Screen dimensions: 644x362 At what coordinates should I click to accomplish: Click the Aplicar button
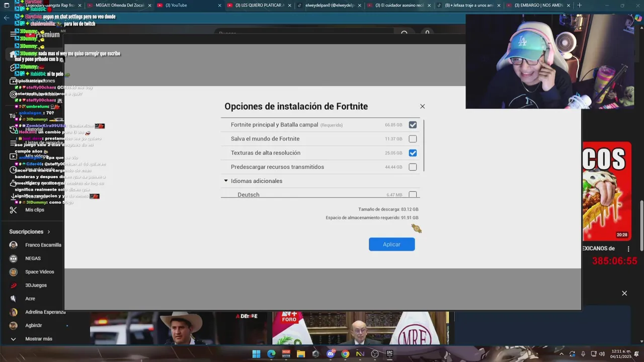(x=391, y=244)
